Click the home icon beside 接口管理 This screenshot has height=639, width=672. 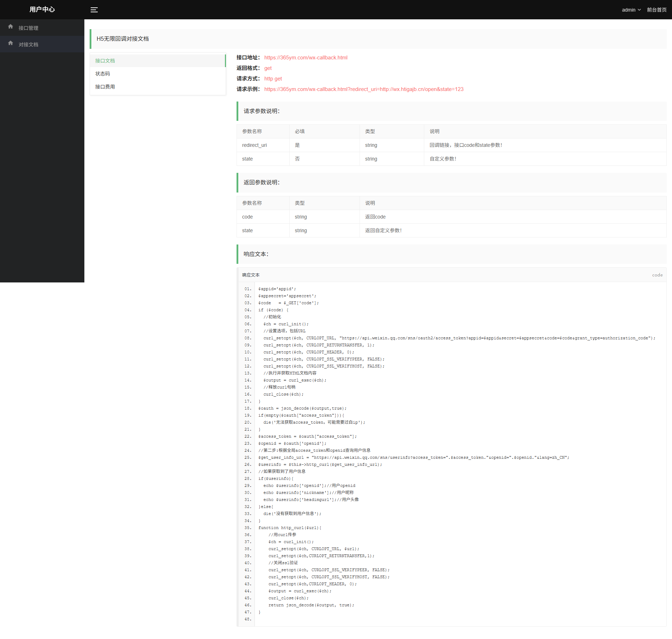(x=11, y=27)
